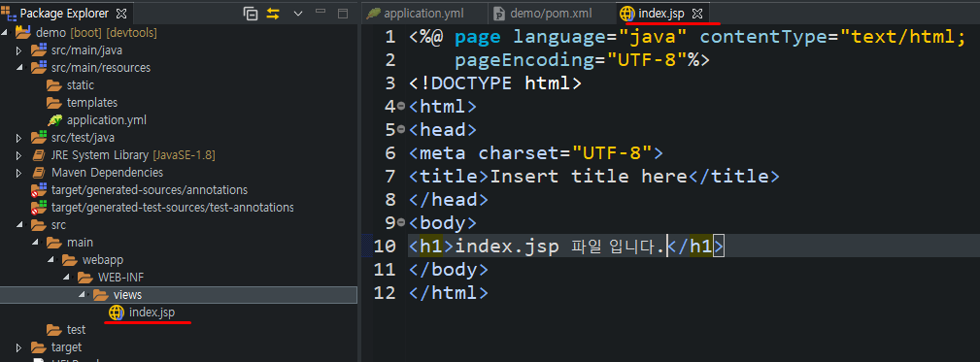Select target/generated-test-sources/test-annotations entry
Viewport: 980px width, 362px height.
coord(173,208)
